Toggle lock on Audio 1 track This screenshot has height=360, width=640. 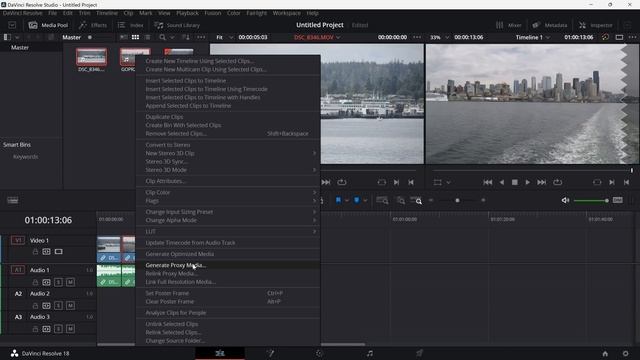(35, 282)
